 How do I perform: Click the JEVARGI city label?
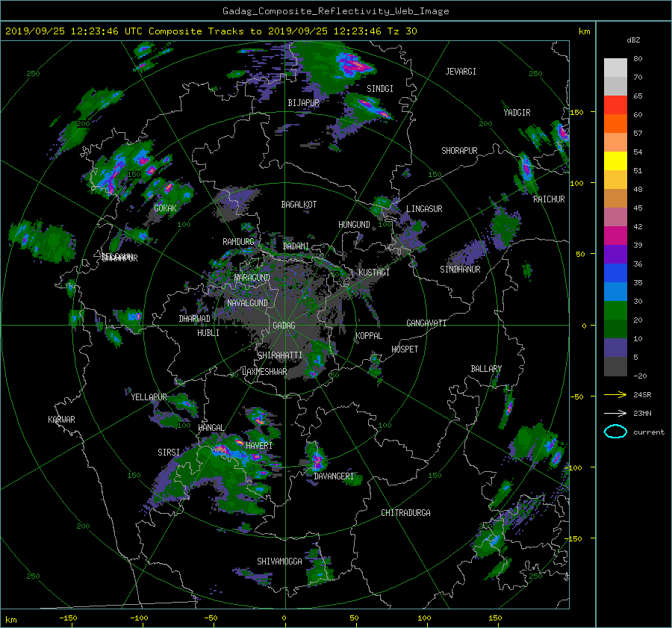(x=461, y=72)
